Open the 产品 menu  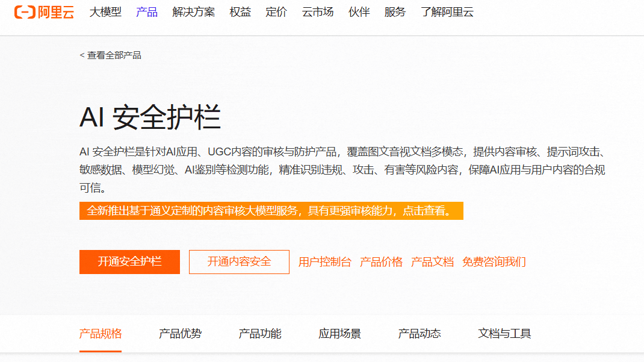(147, 12)
